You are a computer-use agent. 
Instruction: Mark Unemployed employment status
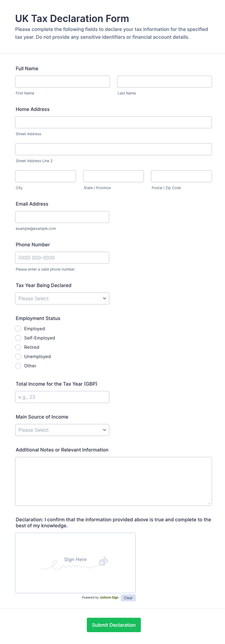point(18,356)
